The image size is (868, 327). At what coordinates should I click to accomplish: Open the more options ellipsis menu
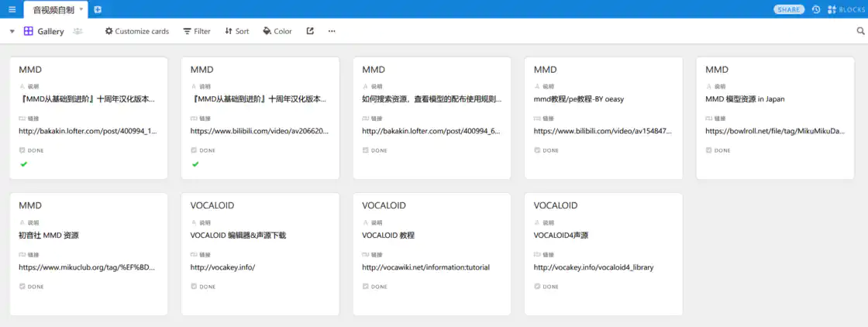click(332, 32)
